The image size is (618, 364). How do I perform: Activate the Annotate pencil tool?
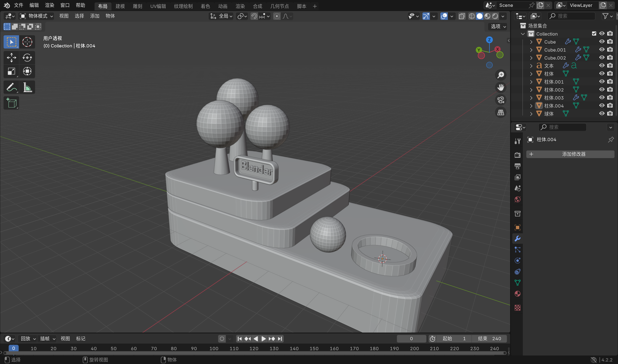click(x=11, y=88)
